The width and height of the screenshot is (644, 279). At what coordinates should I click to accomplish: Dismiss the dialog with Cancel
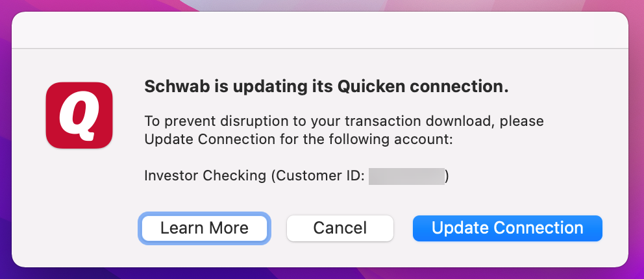(340, 228)
